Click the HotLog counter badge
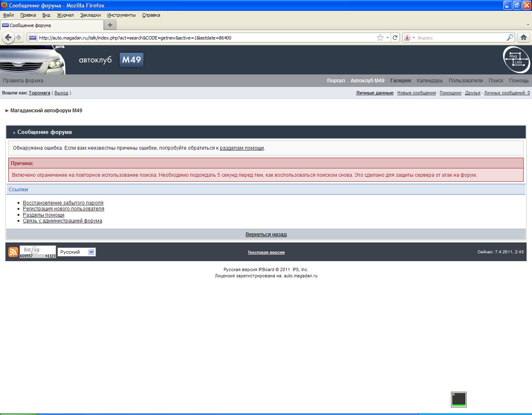 (x=38, y=252)
